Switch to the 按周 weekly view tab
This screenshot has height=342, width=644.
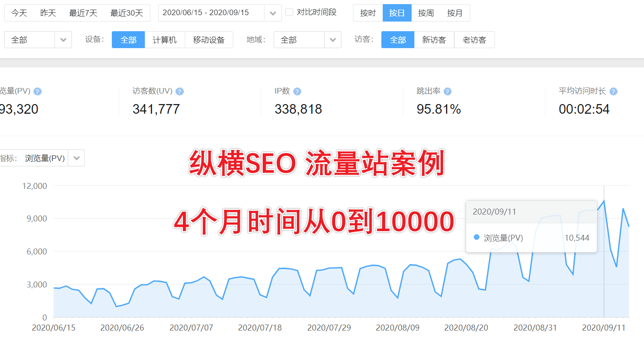426,13
